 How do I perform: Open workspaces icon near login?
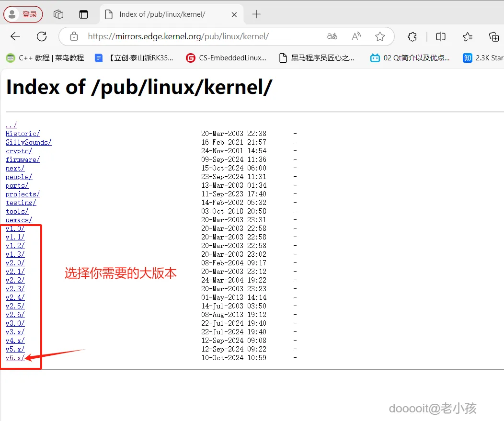coord(58,14)
